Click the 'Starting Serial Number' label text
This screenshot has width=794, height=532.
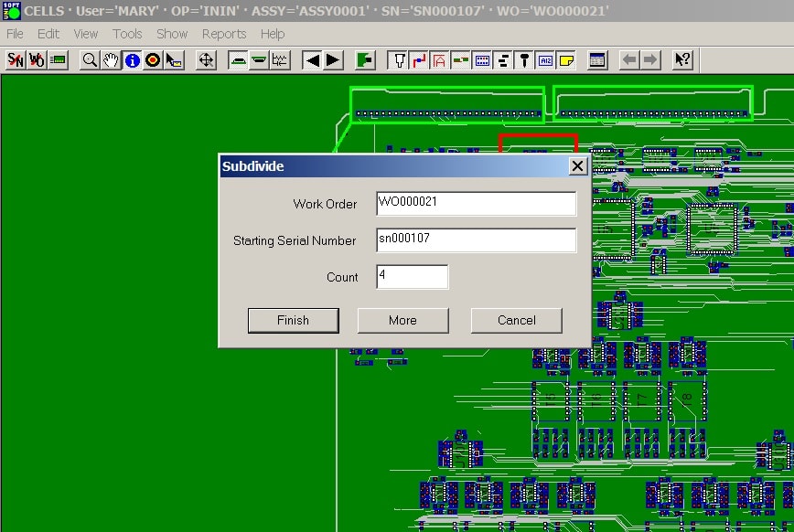point(295,240)
